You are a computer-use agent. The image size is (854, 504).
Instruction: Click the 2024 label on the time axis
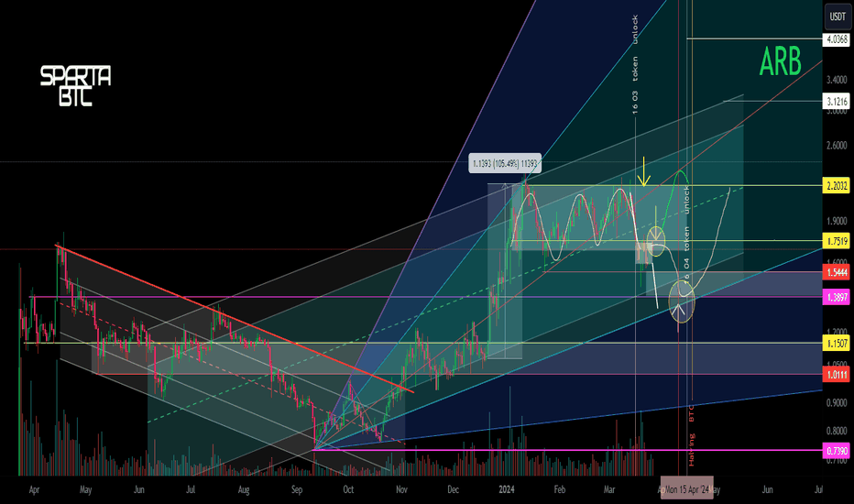[507, 489]
